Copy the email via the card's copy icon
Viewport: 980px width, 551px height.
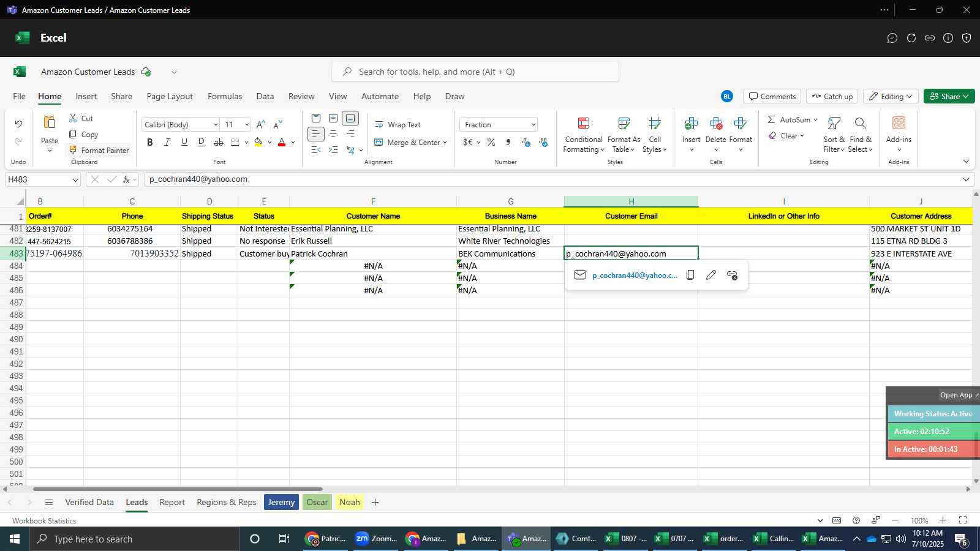pyautogui.click(x=690, y=275)
